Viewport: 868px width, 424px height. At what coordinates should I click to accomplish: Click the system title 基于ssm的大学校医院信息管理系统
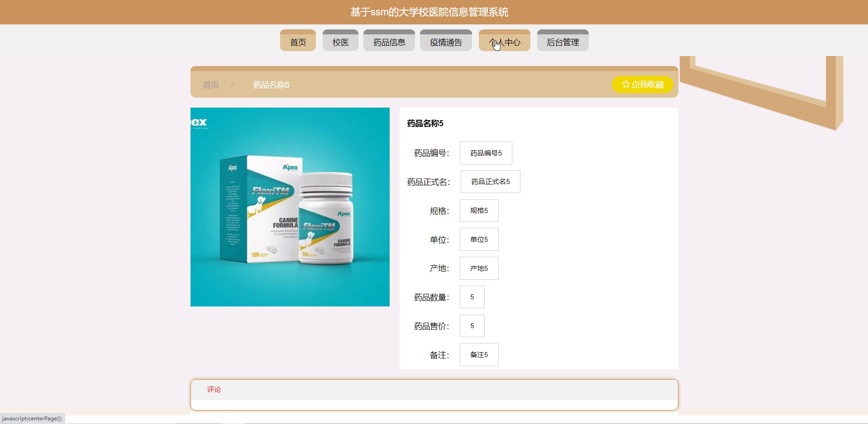click(x=429, y=12)
